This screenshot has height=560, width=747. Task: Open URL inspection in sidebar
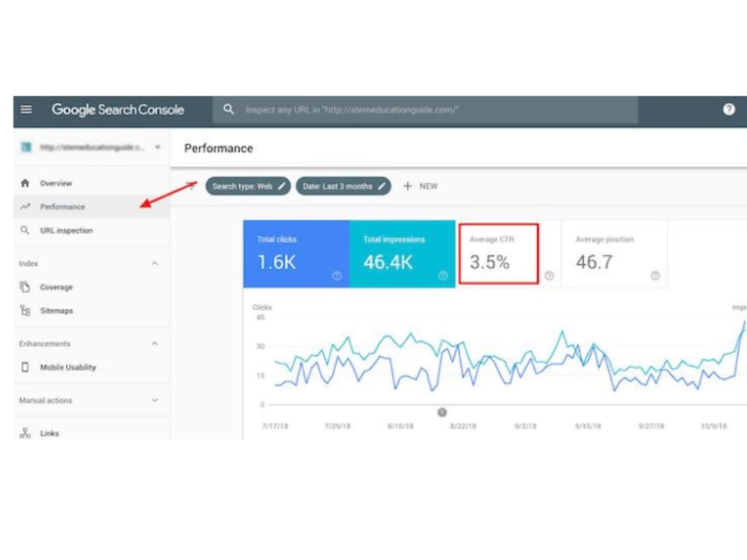[91, 230]
